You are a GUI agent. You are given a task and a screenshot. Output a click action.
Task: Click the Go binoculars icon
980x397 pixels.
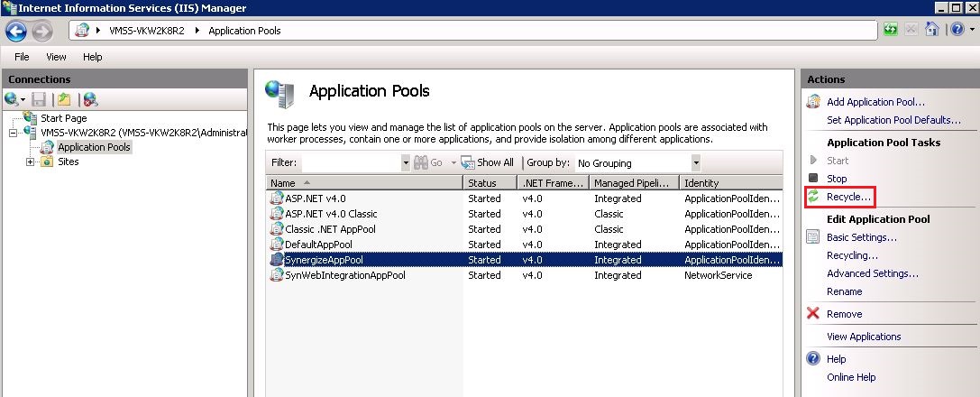coord(421,162)
